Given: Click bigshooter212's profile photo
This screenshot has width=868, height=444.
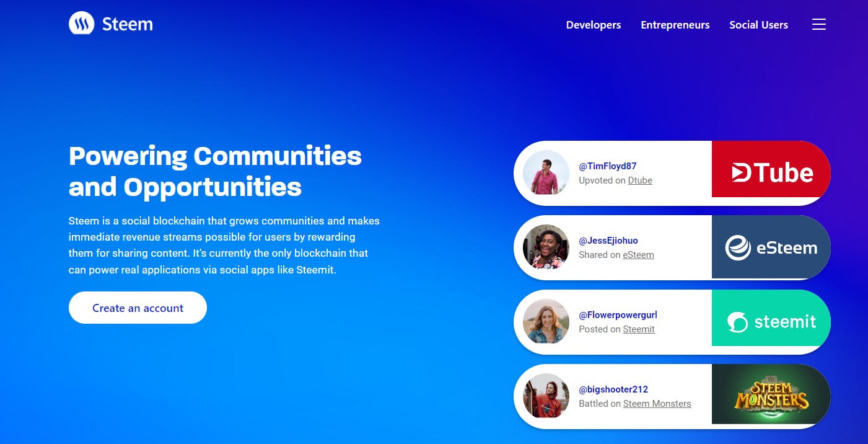Looking at the screenshot, I should pyautogui.click(x=546, y=396).
